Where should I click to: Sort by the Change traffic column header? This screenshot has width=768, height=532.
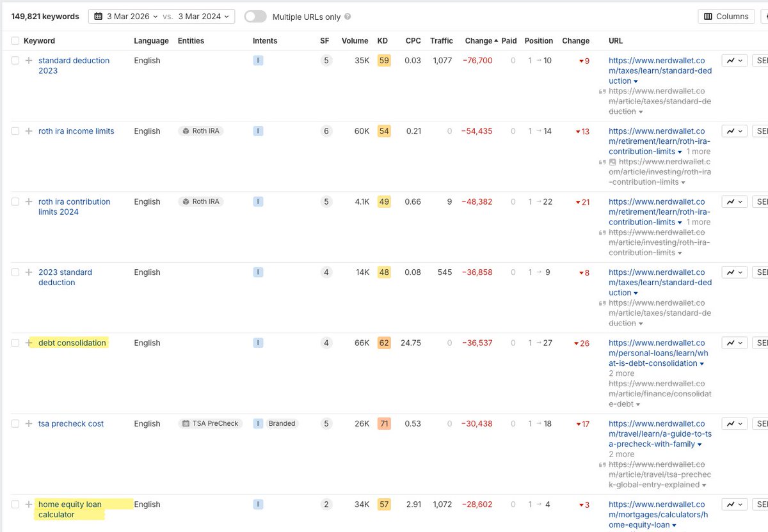(x=481, y=41)
